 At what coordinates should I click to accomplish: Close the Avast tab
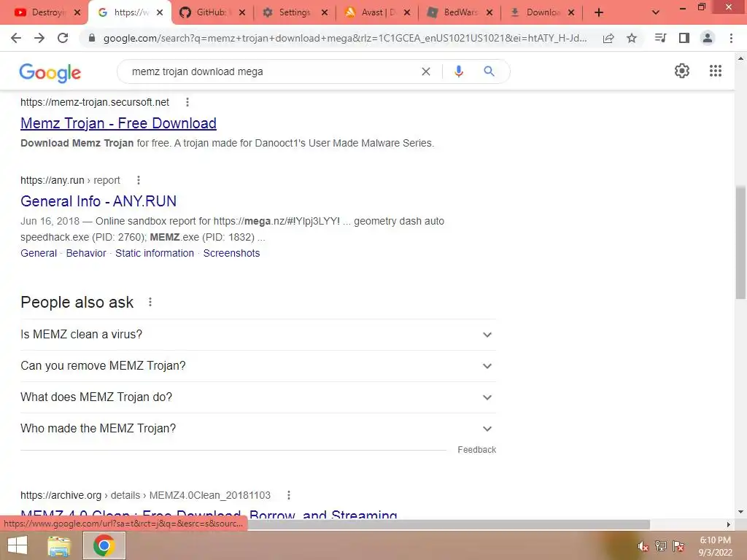407,12
